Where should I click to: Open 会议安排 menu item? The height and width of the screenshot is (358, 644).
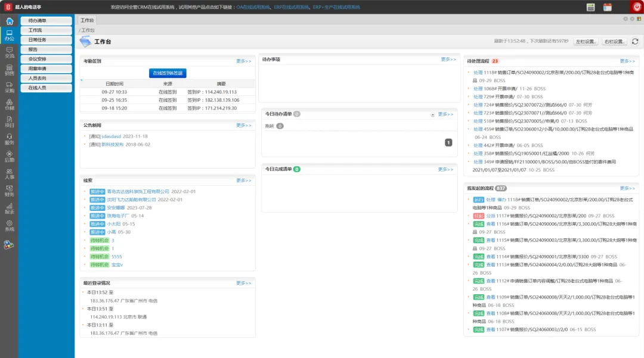pos(46,59)
